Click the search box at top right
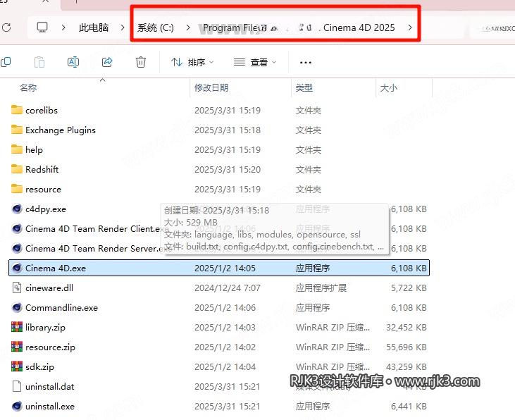Screen dimensions: 515x420 (492, 28)
